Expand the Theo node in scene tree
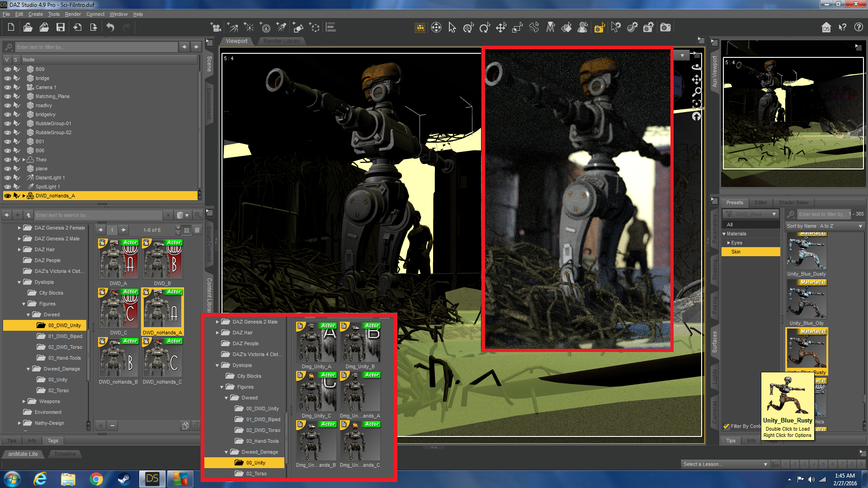The height and width of the screenshot is (488, 868). [x=24, y=160]
